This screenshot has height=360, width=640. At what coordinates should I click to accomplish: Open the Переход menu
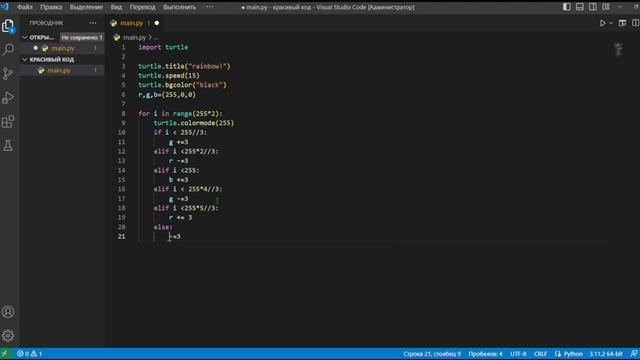[x=142, y=7]
